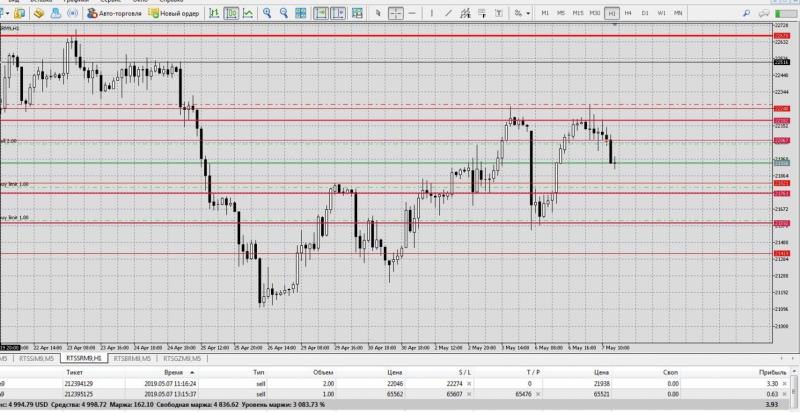The height and width of the screenshot is (412, 800).
Task: Switch chart to bar chart mode
Action: (212, 14)
